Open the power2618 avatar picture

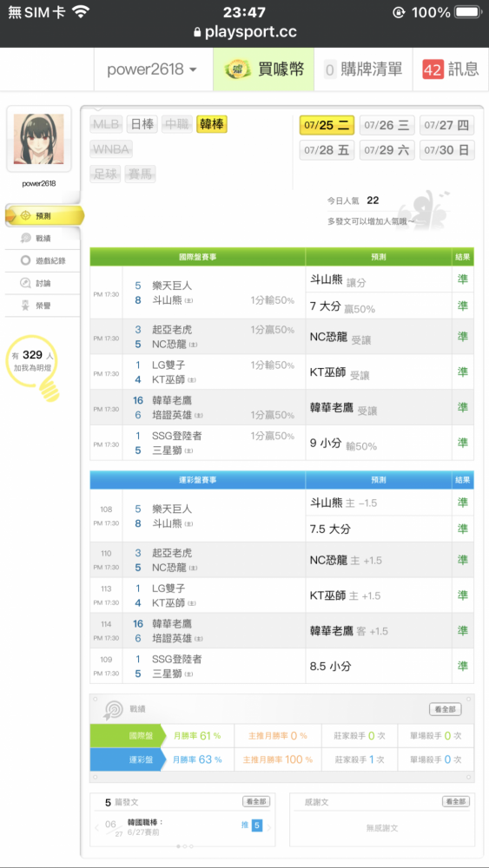pyautogui.click(x=39, y=139)
